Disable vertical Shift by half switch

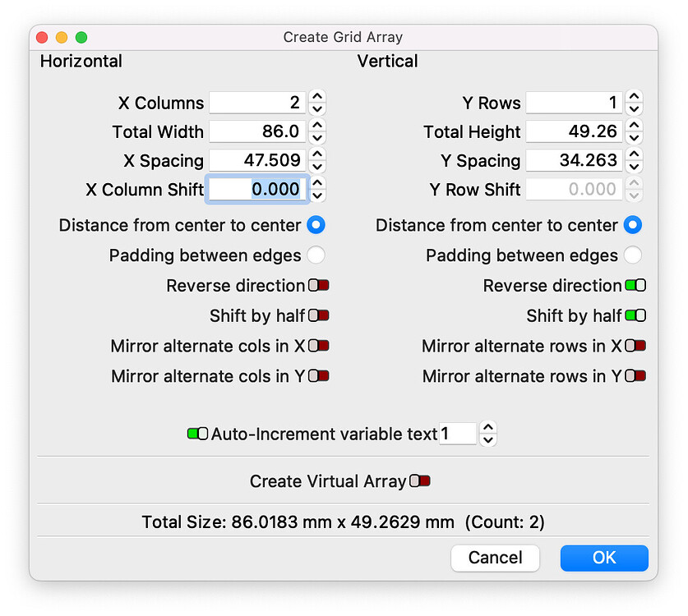635,315
